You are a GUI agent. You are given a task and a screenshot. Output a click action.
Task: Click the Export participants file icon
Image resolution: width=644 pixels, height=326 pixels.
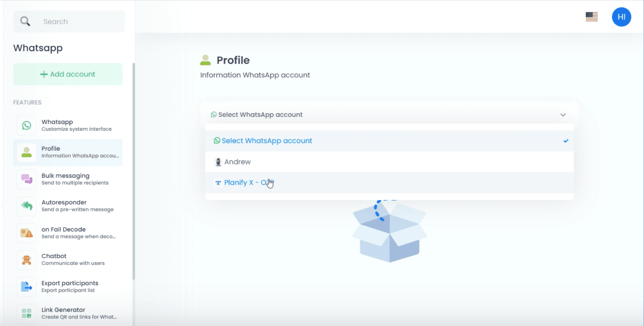pyautogui.click(x=26, y=287)
